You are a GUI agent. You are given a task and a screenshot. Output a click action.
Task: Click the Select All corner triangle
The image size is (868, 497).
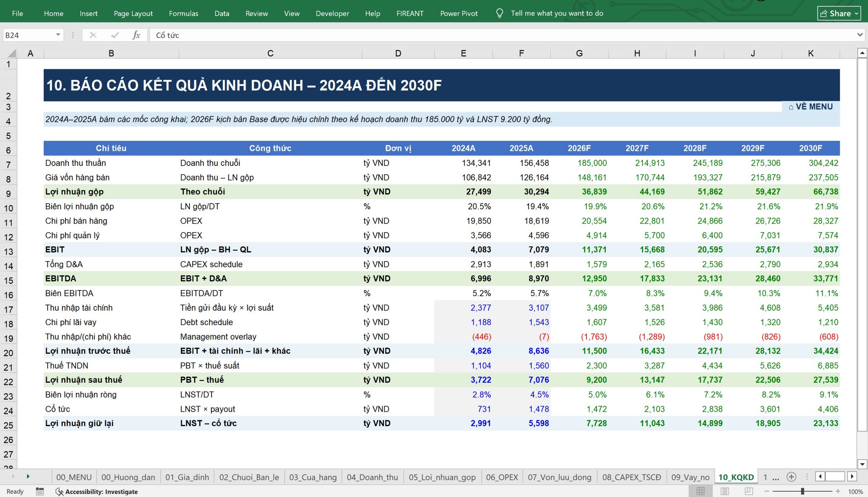pyautogui.click(x=12, y=53)
